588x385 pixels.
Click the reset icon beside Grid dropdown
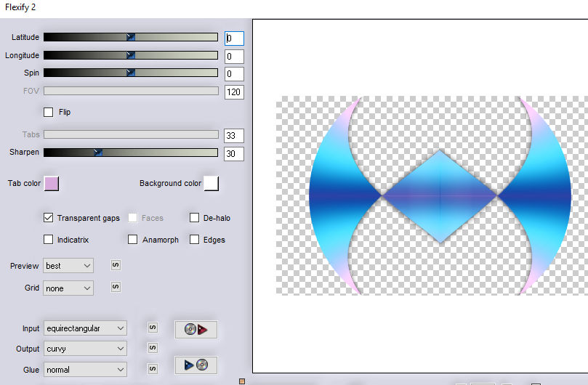(x=116, y=287)
